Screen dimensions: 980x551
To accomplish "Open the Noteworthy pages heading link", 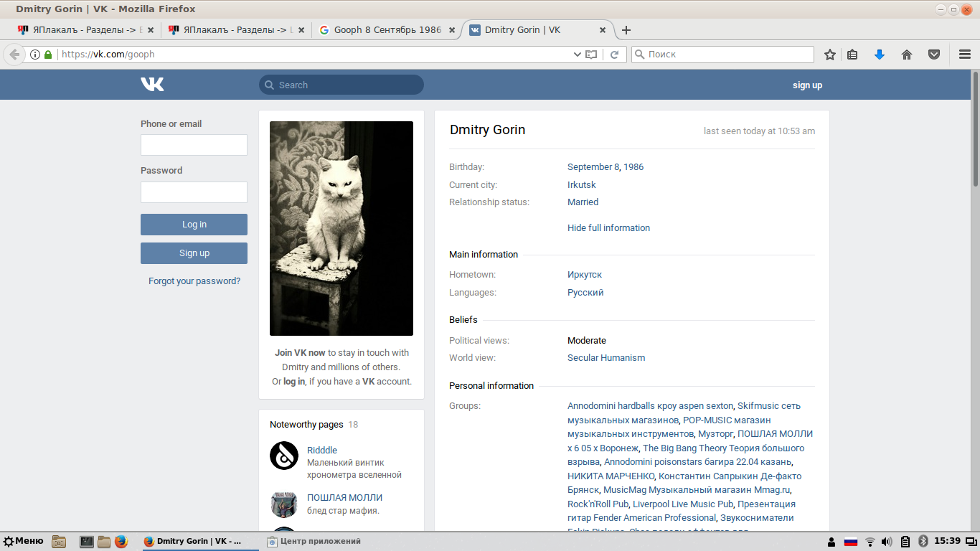I will pyautogui.click(x=306, y=425).
